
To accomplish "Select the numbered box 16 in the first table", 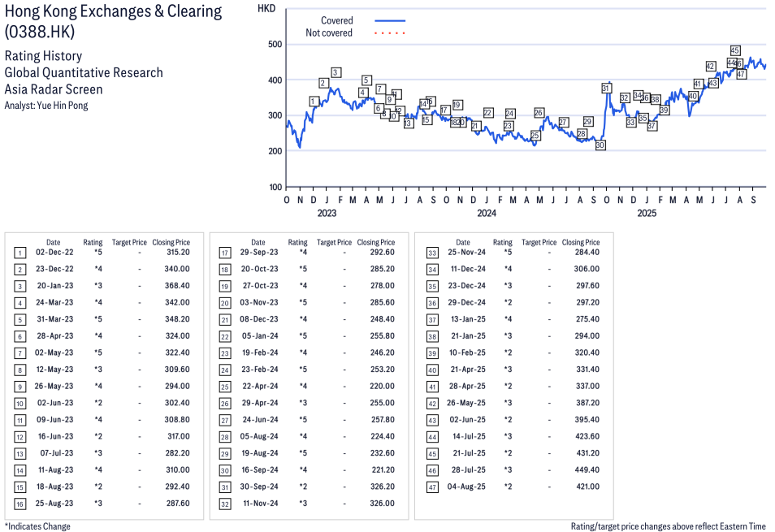I will (x=20, y=503).
